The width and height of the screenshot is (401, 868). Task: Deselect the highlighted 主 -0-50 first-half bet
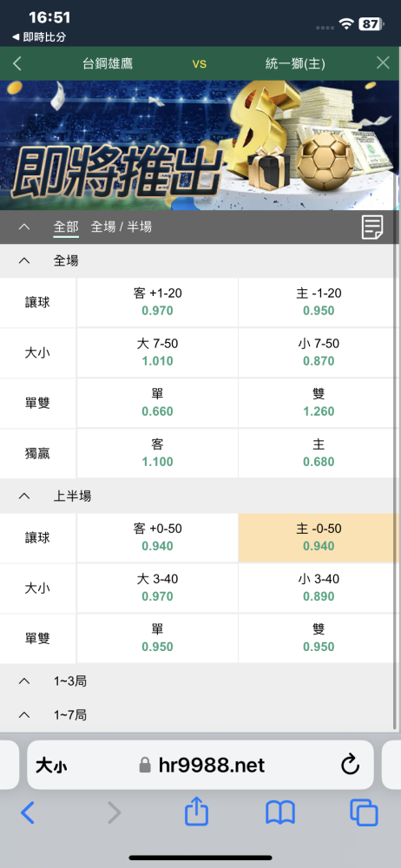click(x=319, y=537)
